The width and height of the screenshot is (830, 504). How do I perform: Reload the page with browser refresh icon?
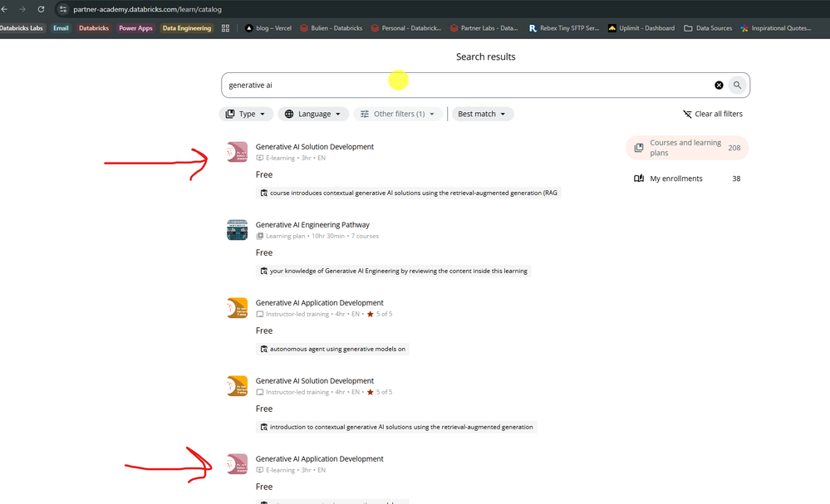(x=41, y=9)
